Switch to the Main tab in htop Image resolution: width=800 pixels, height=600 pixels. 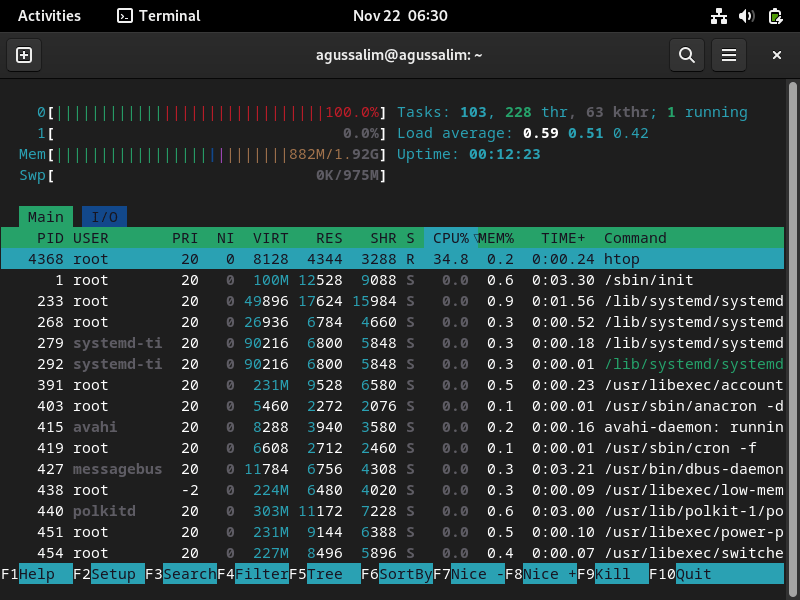[46, 217]
